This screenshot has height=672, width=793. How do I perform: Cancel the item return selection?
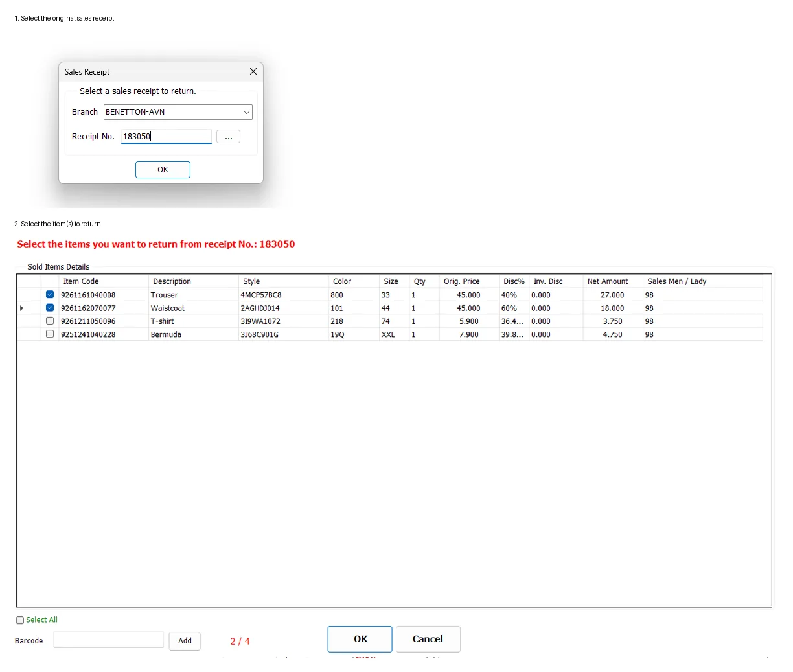[x=428, y=639]
